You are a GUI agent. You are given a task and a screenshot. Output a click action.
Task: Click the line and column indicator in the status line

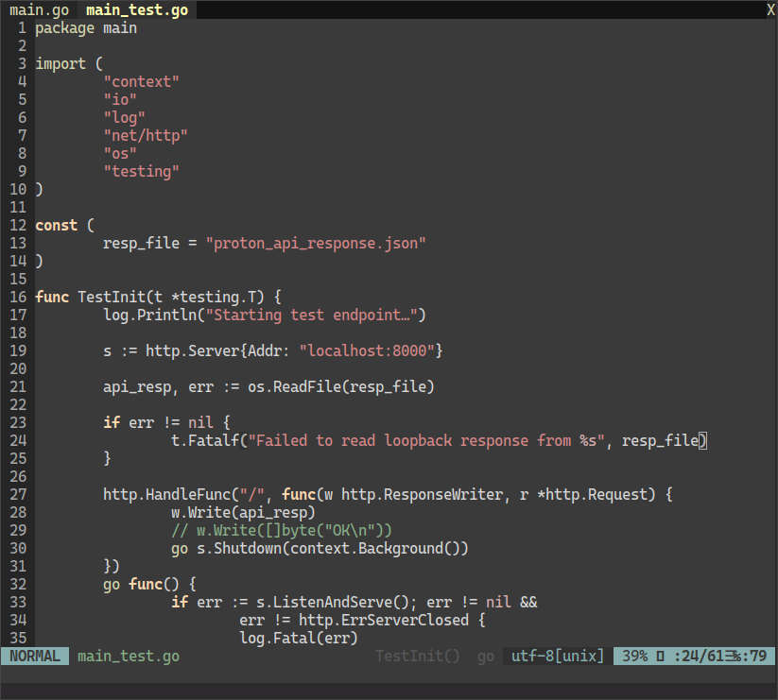pos(720,656)
